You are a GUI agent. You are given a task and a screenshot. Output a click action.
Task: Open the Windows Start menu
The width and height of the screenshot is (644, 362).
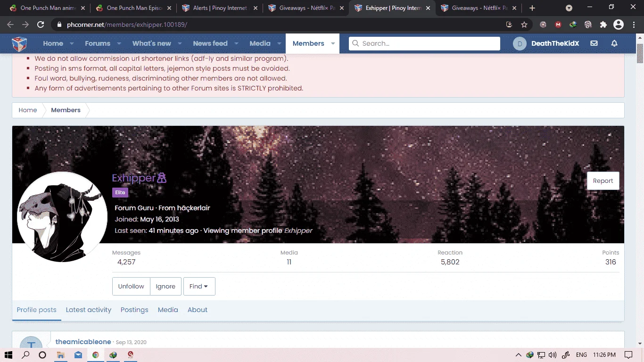tap(8, 355)
